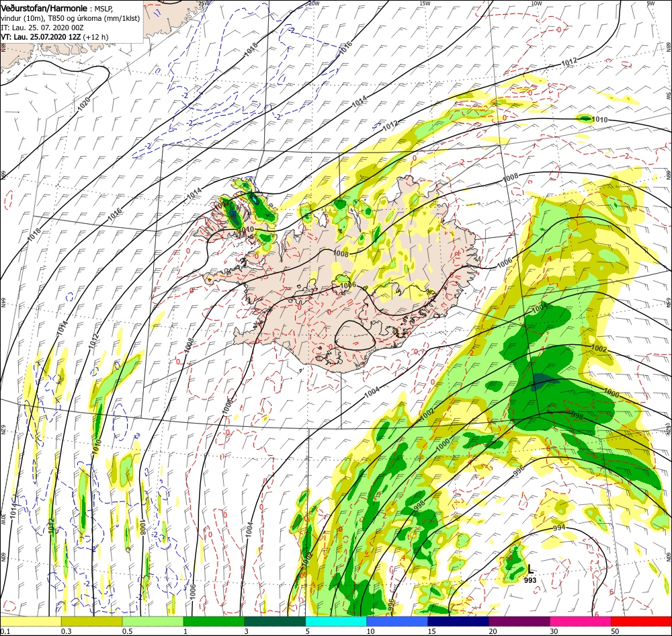Select the dark green 3–5 mm legend swatch

click(x=275, y=621)
